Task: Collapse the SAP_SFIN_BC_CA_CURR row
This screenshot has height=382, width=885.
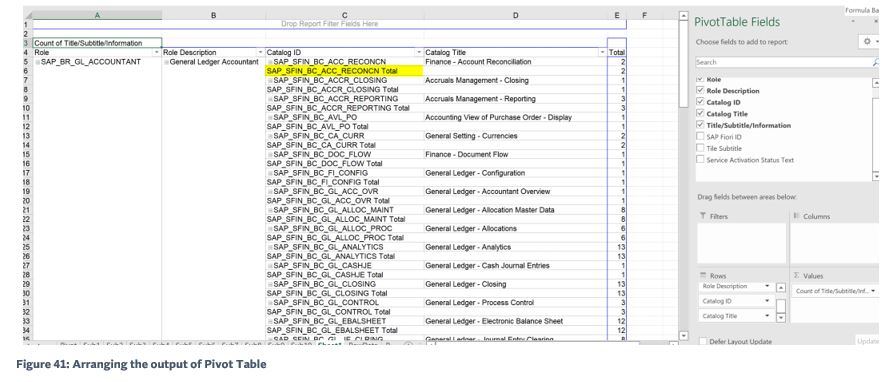Action: (270, 136)
